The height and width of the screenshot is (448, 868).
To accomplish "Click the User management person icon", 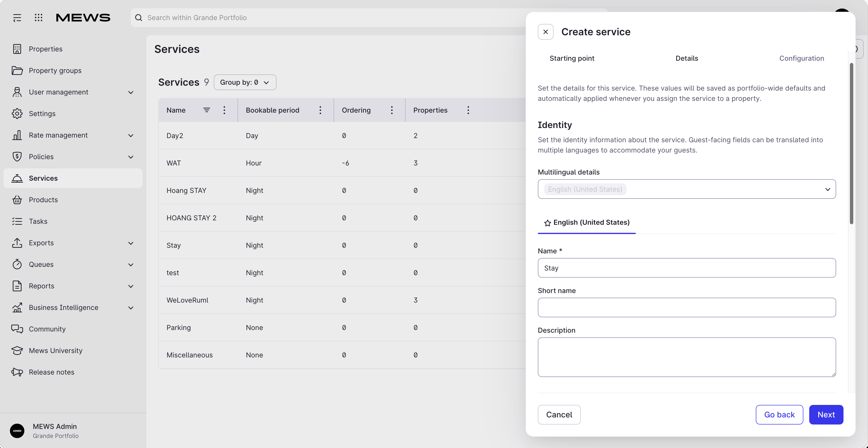I will 17,92.
